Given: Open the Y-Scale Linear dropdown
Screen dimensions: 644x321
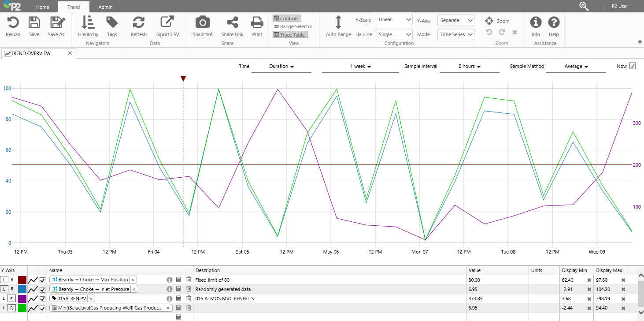Looking at the screenshot, I should point(394,20).
